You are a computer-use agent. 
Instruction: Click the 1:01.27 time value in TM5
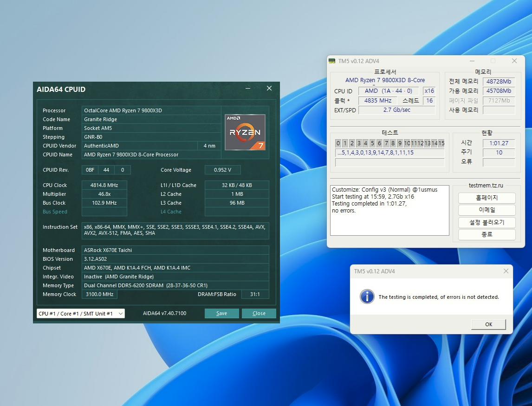(499, 143)
